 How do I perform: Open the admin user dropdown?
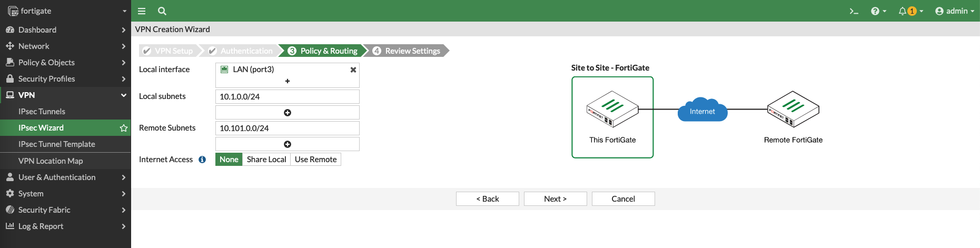click(954, 11)
